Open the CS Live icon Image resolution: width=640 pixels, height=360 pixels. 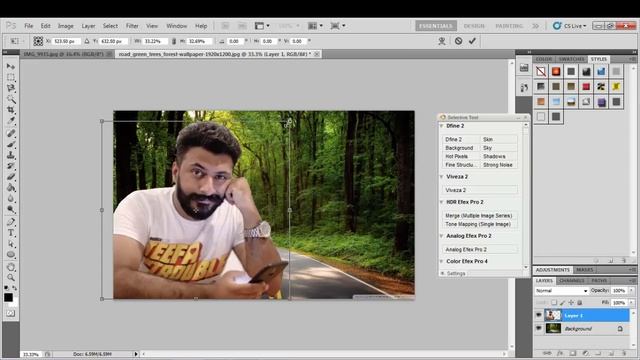click(557, 26)
